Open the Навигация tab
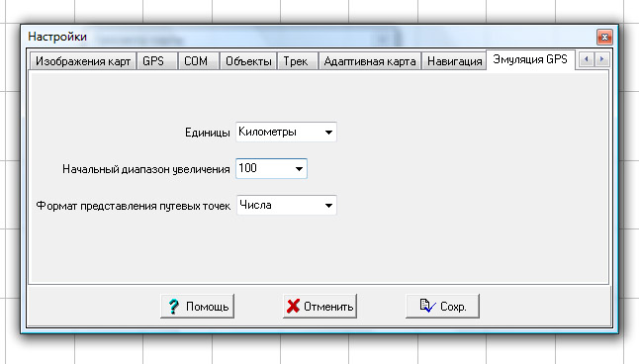639x364 pixels. [x=454, y=61]
